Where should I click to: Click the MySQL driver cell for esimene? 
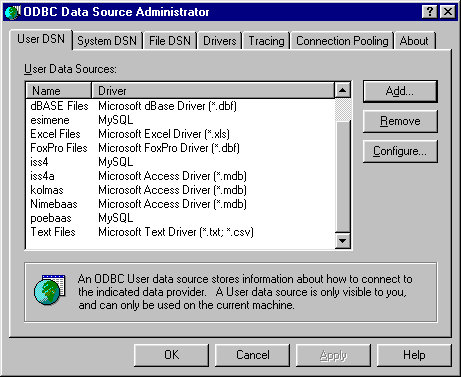(x=116, y=120)
